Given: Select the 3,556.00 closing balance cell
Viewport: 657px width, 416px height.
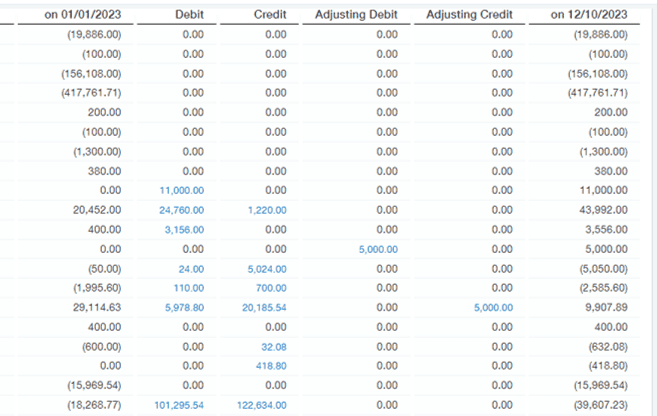Looking at the screenshot, I should pos(606,230).
